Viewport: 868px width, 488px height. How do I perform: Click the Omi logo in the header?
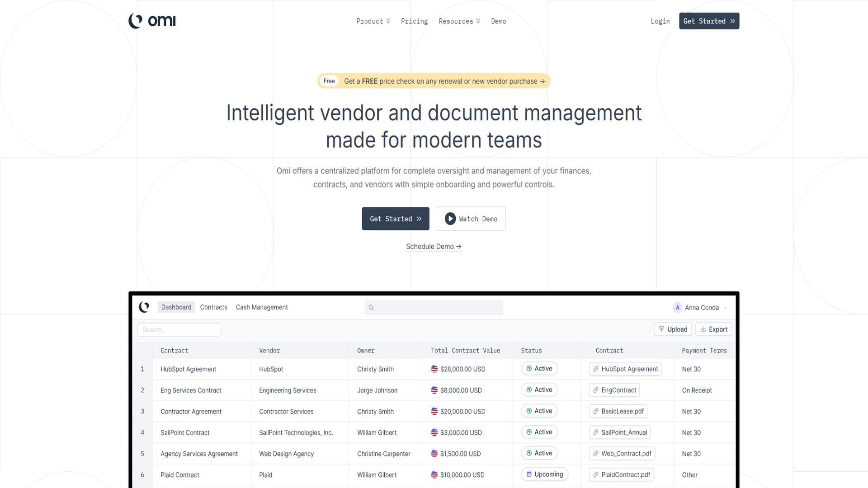[152, 21]
